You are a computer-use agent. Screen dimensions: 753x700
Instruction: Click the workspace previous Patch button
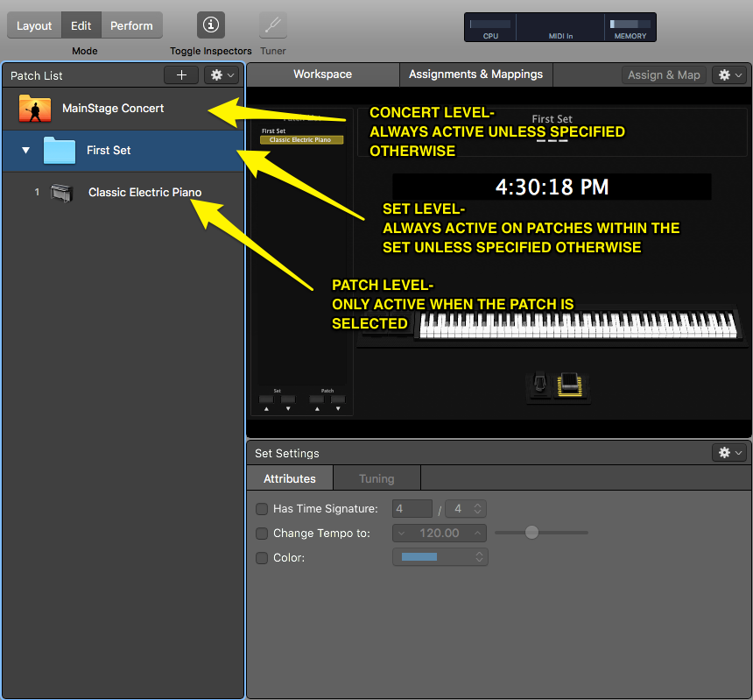coord(317,399)
